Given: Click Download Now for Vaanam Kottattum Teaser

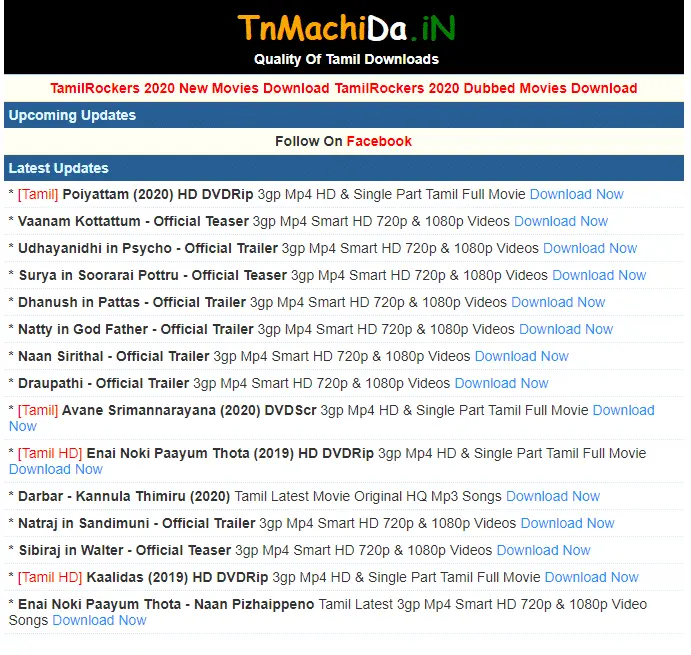Looking at the screenshot, I should coord(561,221).
